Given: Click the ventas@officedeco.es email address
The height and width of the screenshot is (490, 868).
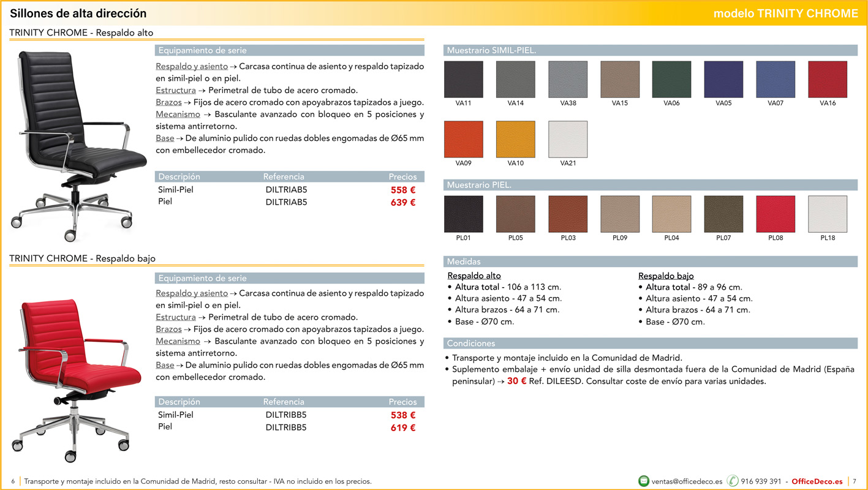Looking at the screenshot, I should click(x=687, y=481).
